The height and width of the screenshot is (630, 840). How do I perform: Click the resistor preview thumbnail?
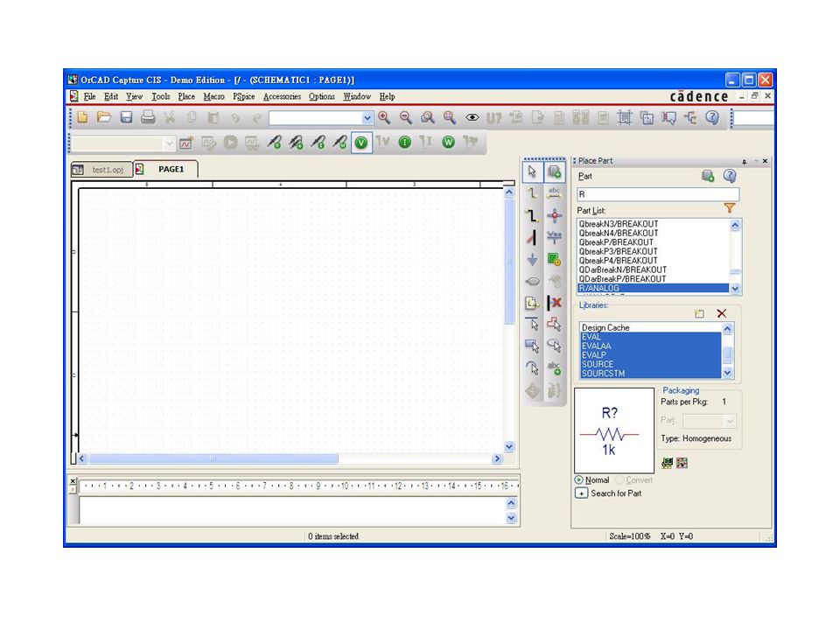(x=614, y=430)
